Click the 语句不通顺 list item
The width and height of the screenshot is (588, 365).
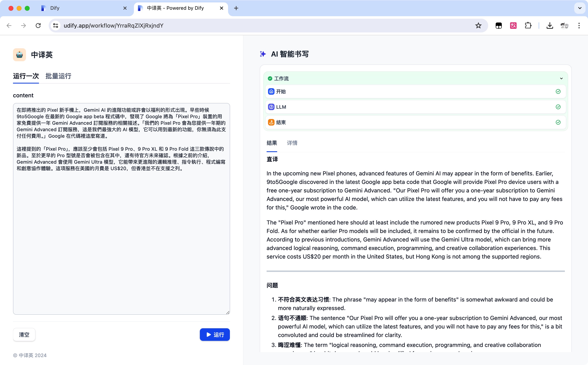click(x=420, y=326)
